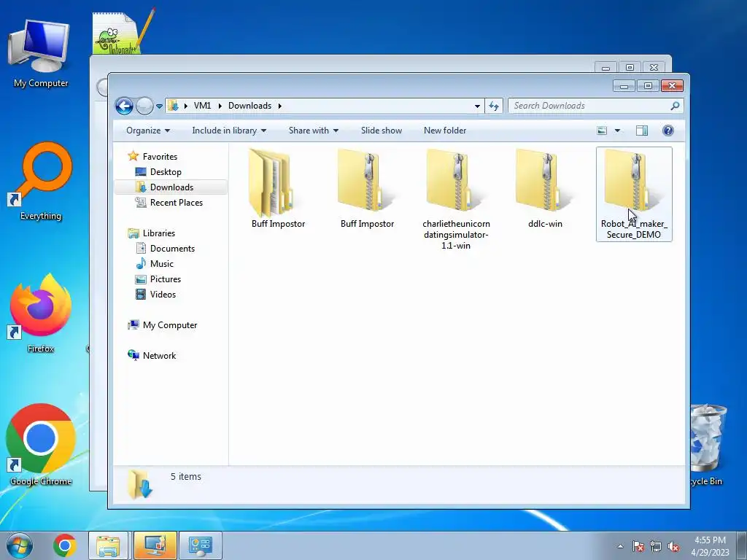Open Explorer Help button
The image size is (747, 560).
click(668, 131)
